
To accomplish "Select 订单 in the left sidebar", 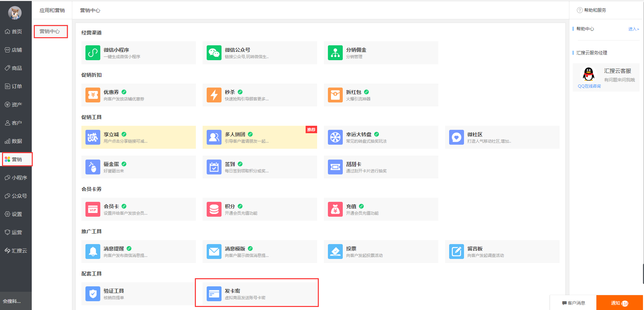I will pos(14,86).
